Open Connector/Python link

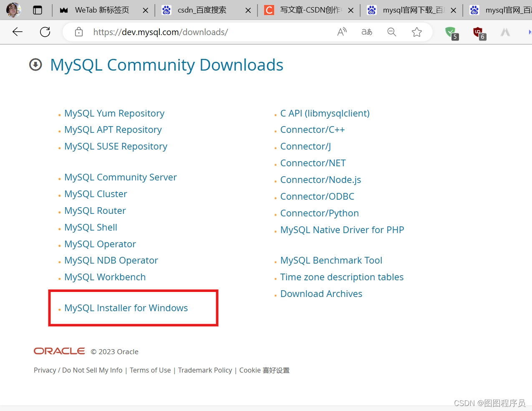[x=320, y=213]
